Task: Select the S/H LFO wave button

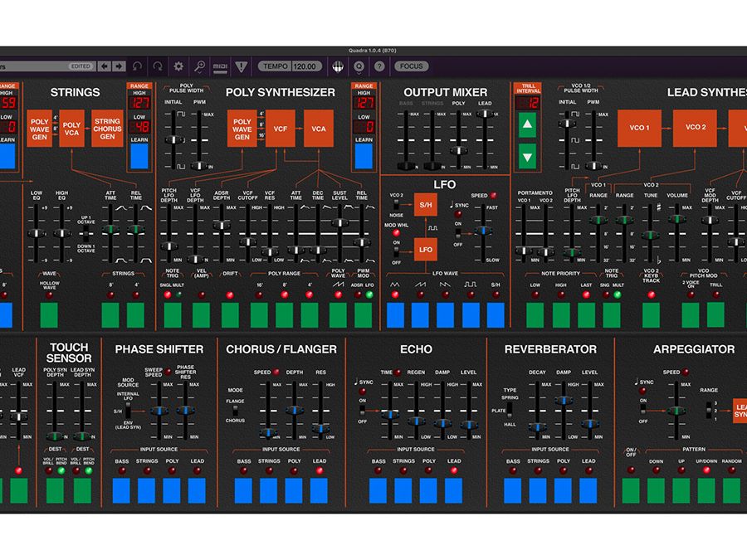Action: [x=496, y=315]
